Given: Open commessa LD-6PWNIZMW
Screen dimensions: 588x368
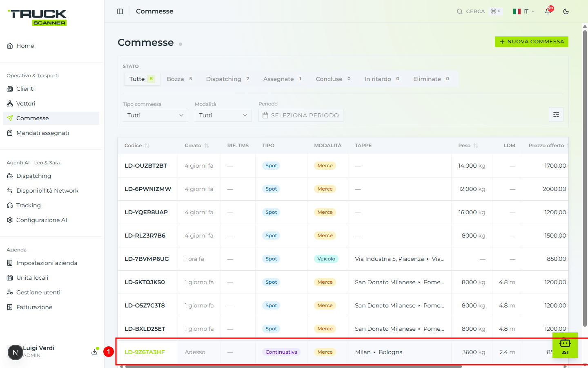Looking at the screenshot, I should click(x=148, y=189).
